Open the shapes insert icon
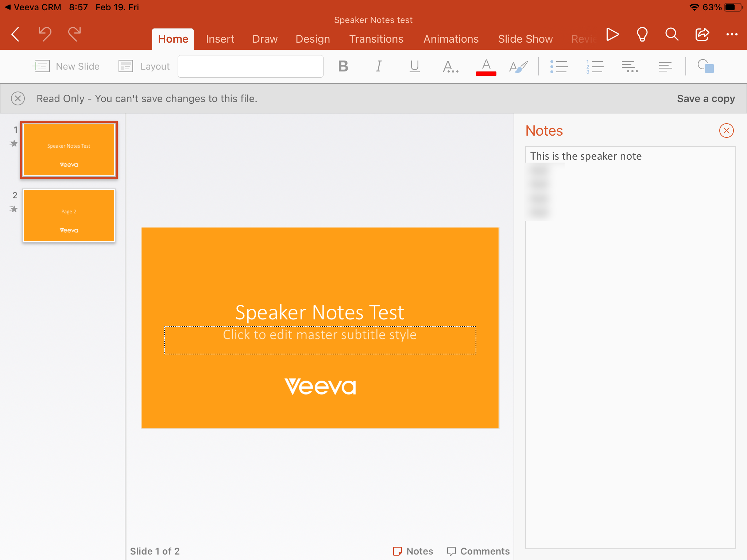Screen dimensions: 747x560 [705, 66]
